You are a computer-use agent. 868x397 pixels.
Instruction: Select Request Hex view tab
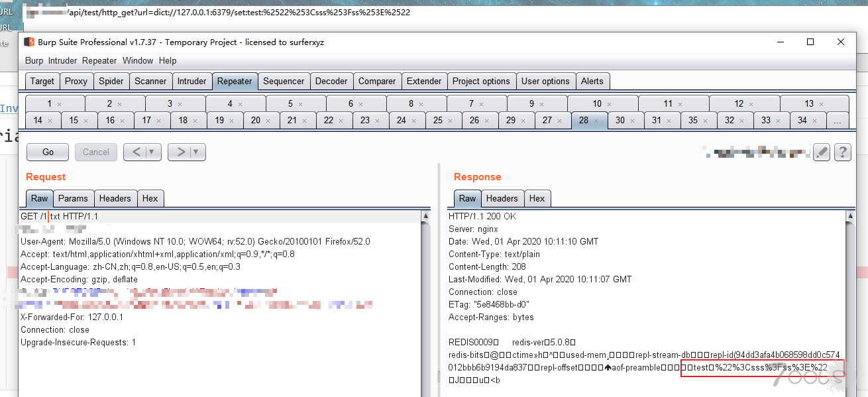tap(150, 198)
